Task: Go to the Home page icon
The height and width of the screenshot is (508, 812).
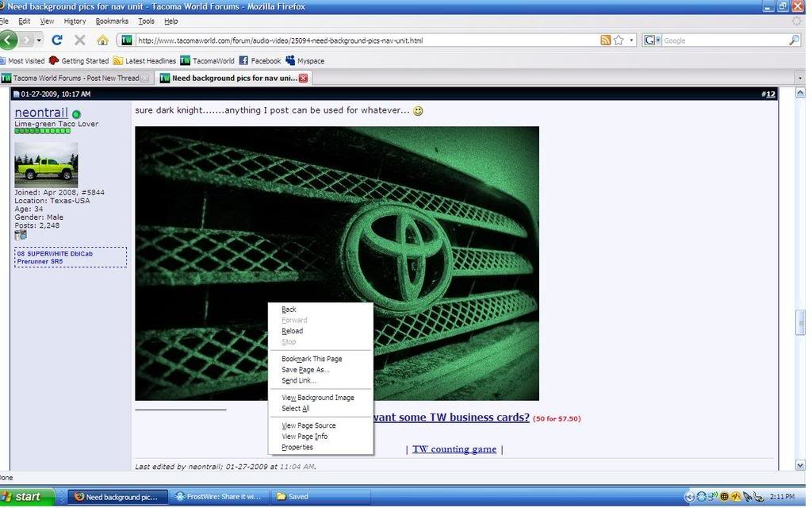Action: point(102,40)
